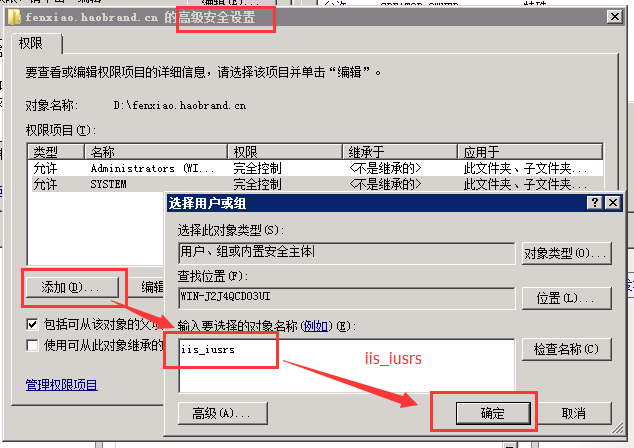
Task: Select the 权限 tab
Action: click(x=36, y=44)
